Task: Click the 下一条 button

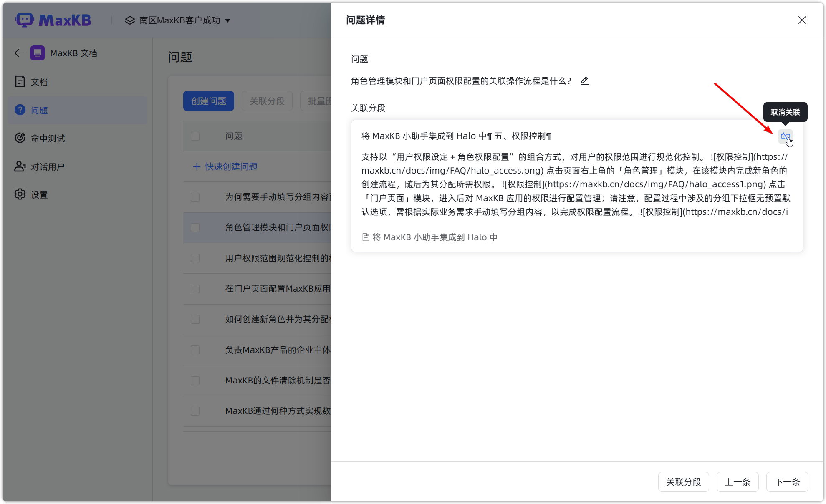Action: point(787,481)
